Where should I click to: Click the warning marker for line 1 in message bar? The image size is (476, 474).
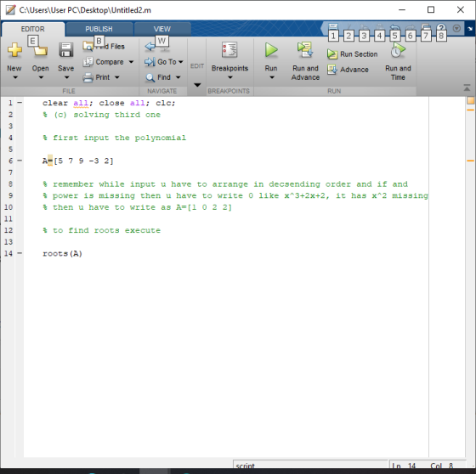471,110
